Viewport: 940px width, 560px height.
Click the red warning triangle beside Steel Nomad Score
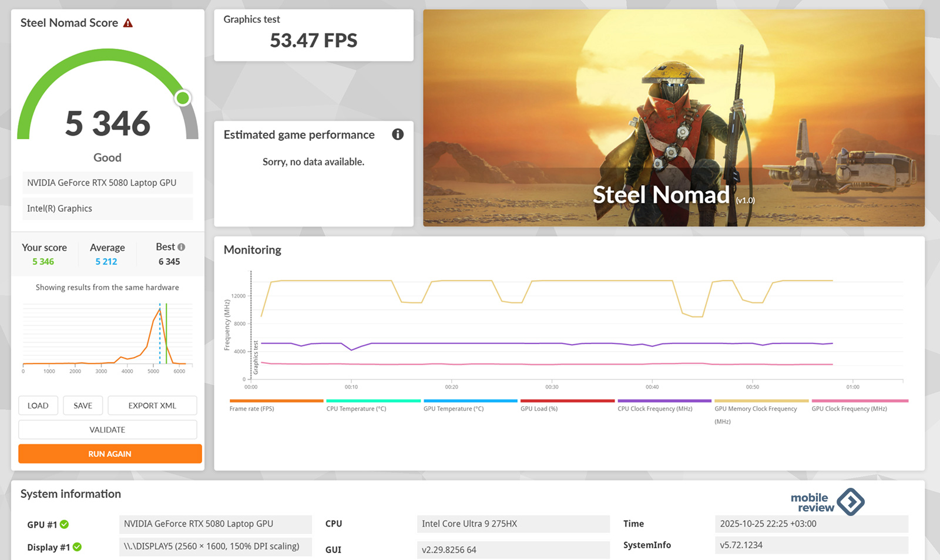[x=128, y=23]
